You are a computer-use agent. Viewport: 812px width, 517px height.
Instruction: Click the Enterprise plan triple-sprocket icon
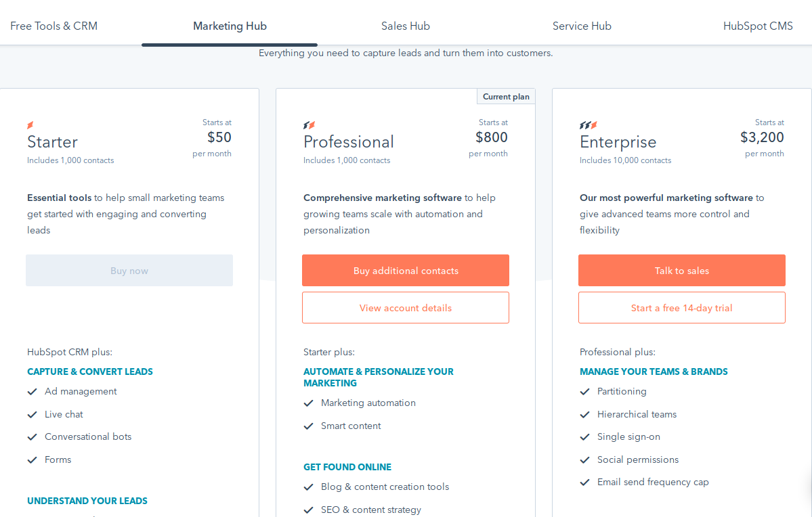pyautogui.click(x=588, y=125)
